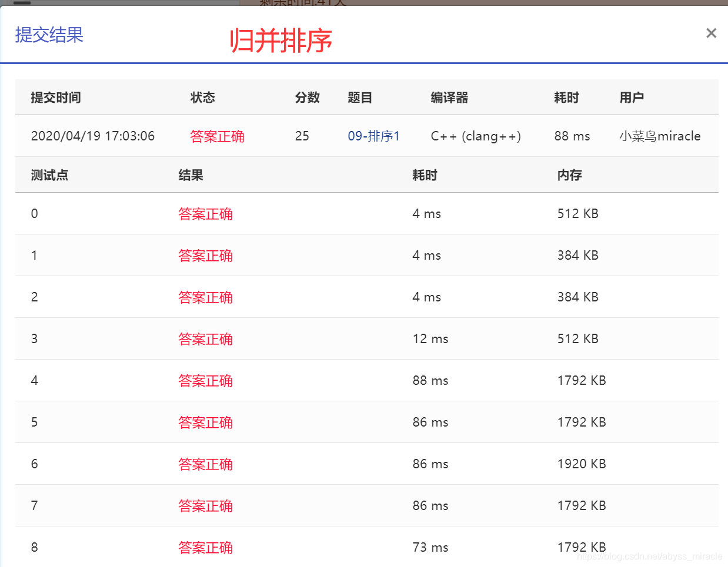Screen dimensions: 728x567
Task: Close the 提交结果 dialog with the X
Action: pos(711,33)
